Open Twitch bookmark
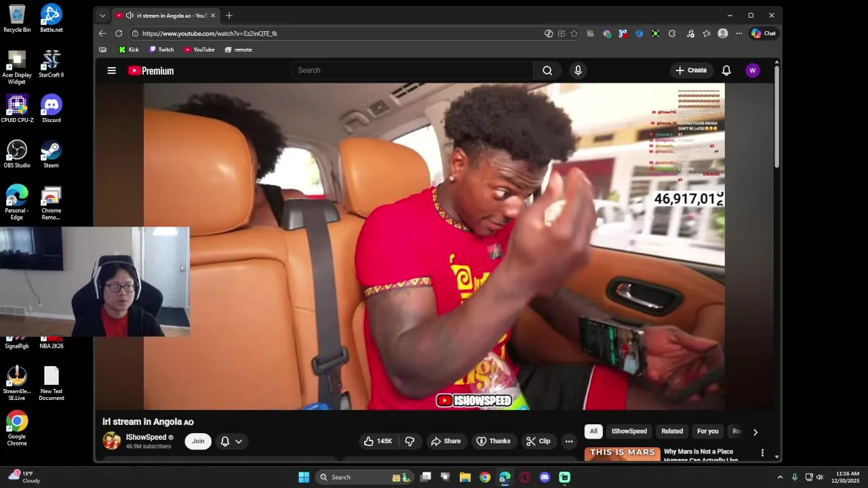 tap(161, 49)
